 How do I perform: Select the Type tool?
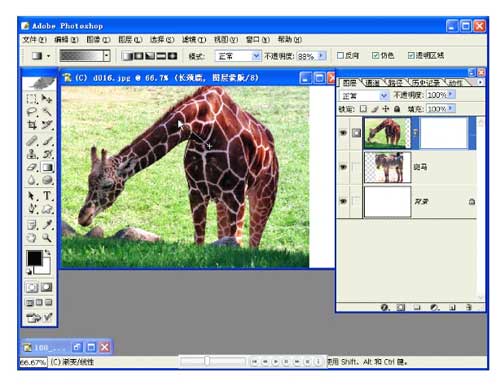click(x=47, y=195)
